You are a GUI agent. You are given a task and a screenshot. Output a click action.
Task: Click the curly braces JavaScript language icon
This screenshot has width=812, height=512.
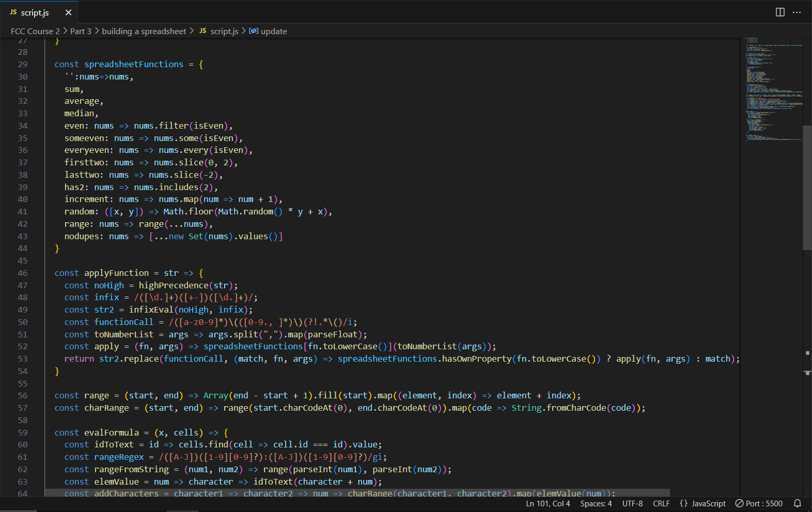click(x=683, y=503)
